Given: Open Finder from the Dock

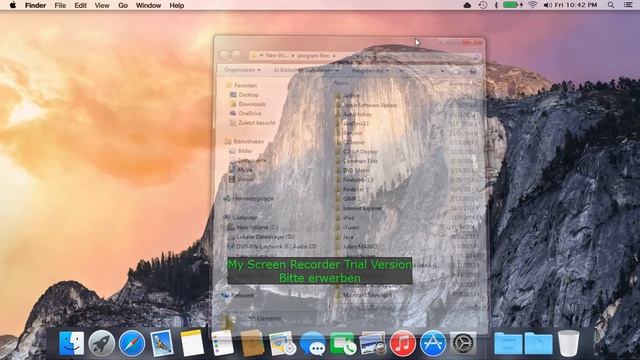Looking at the screenshot, I should point(71,343).
